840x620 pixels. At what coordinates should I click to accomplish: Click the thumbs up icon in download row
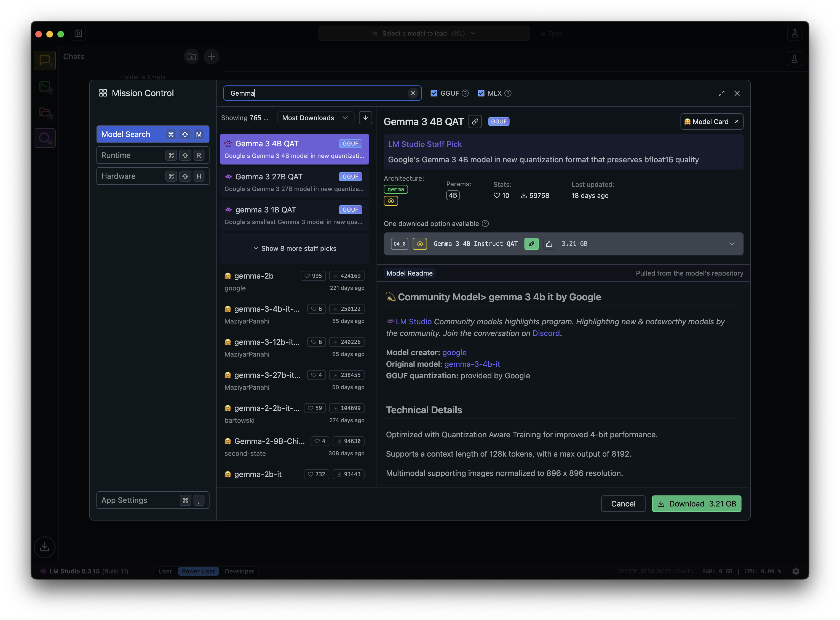[549, 244]
